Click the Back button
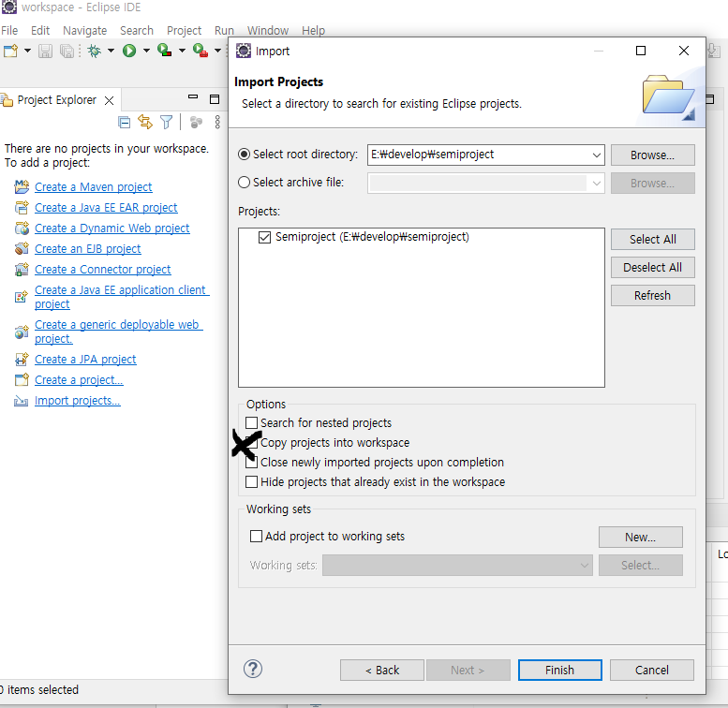This screenshot has height=708, width=728. coord(382,670)
